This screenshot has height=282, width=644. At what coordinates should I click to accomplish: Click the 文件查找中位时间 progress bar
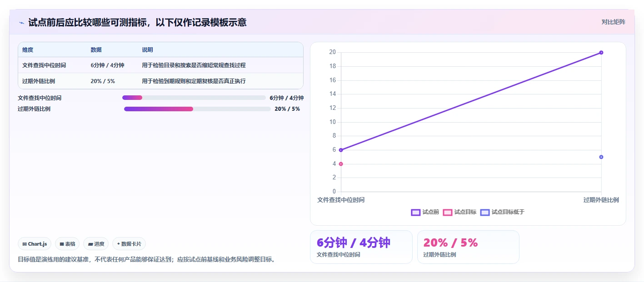(194, 98)
